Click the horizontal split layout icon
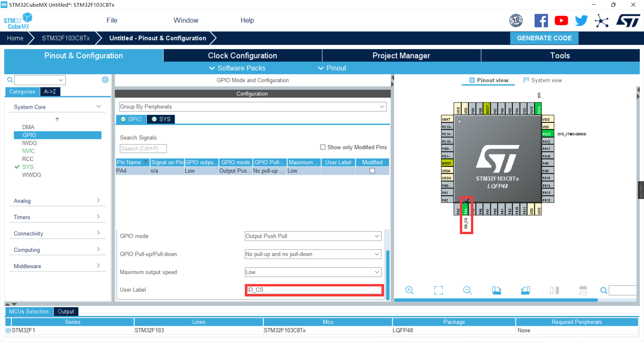 (583, 290)
